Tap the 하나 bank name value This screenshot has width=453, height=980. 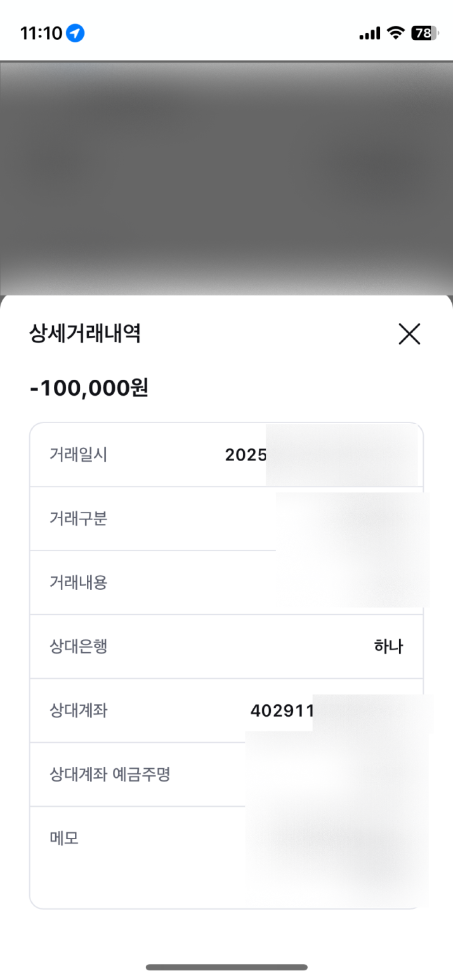(388, 646)
